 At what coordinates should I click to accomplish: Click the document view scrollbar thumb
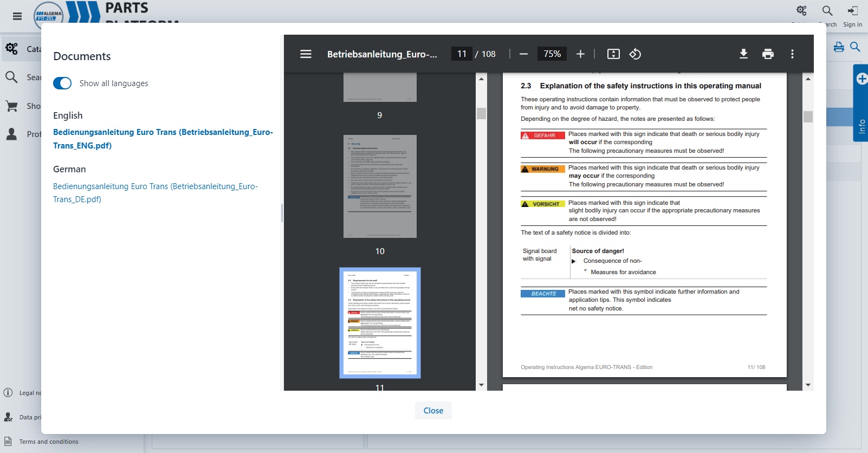(808, 117)
